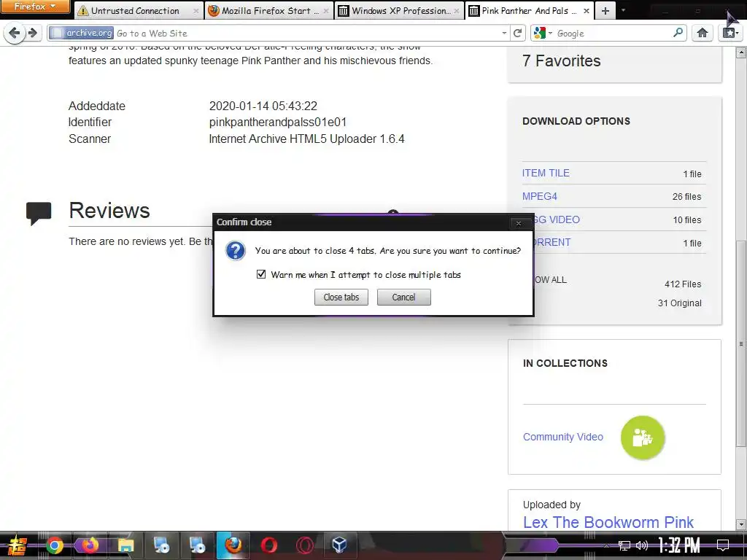Click inside the Google search box
747x560 pixels.
coord(613,34)
